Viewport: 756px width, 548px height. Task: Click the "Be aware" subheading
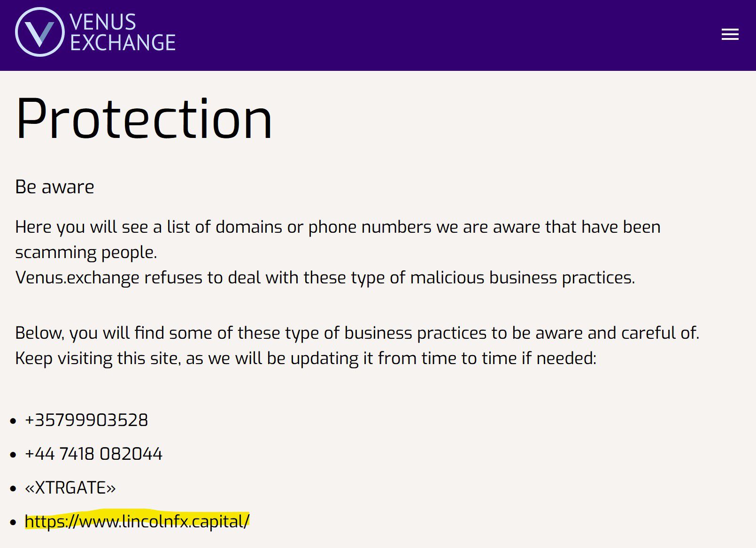[x=54, y=187]
